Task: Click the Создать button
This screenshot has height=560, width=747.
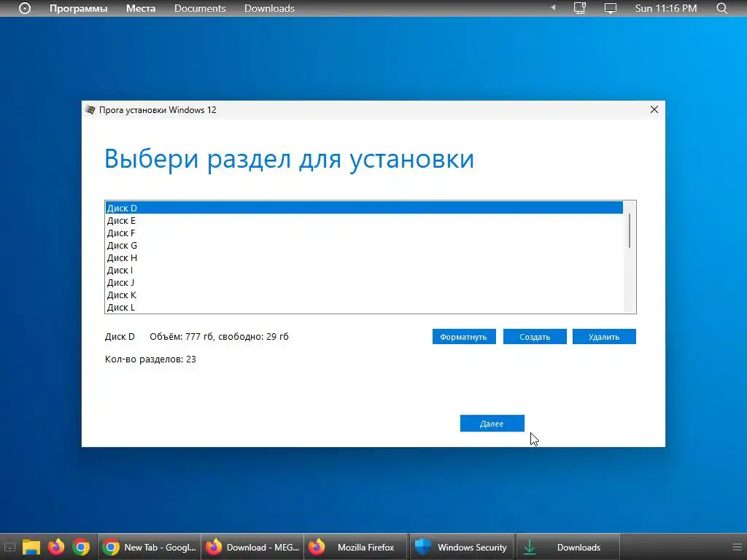Action: coord(535,337)
